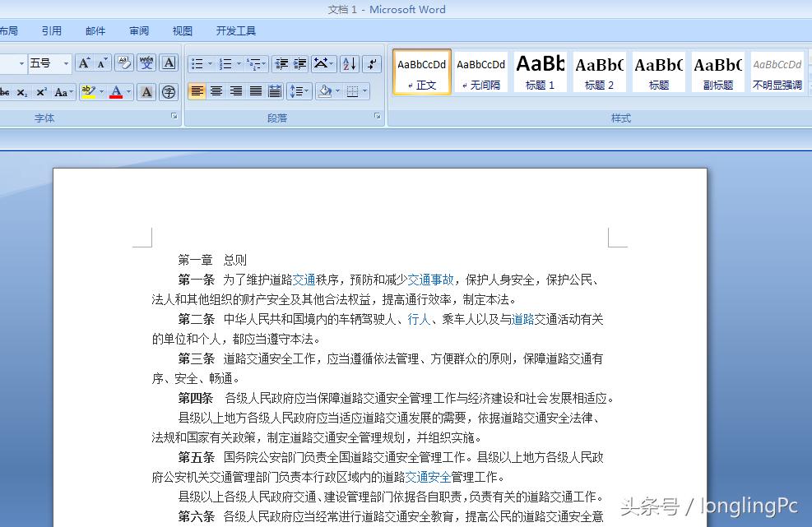Viewport: 812px width, 527px height.
Task: Open the 开发工具 ribbon tab
Action: pos(235,30)
